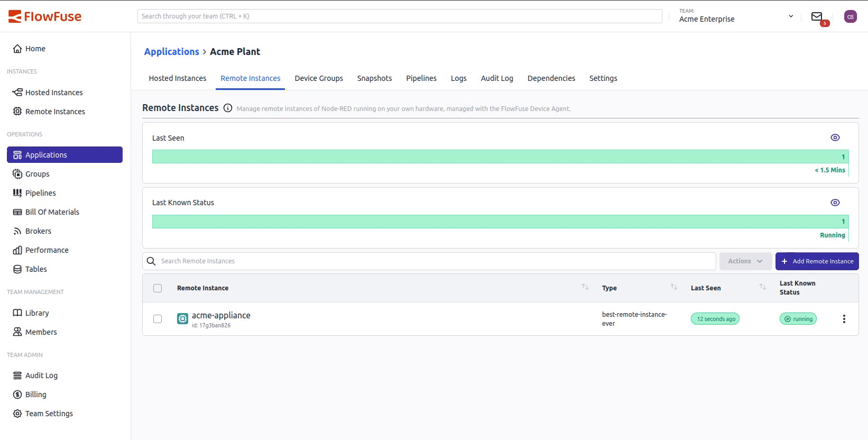
Task: Click the Remote Instances info icon
Action: click(228, 108)
